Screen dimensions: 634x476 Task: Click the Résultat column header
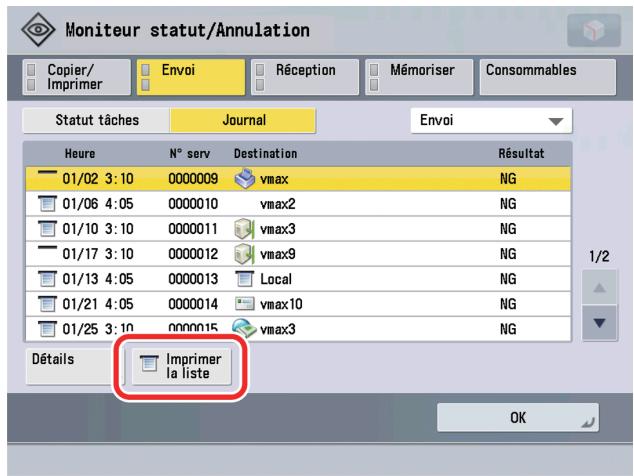pyautogui.click(x=521, y=153)
